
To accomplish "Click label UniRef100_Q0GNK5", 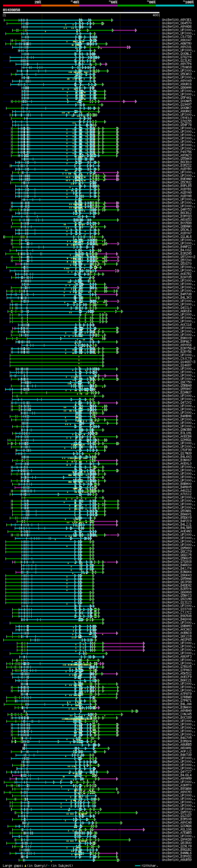I will (177, 101).
